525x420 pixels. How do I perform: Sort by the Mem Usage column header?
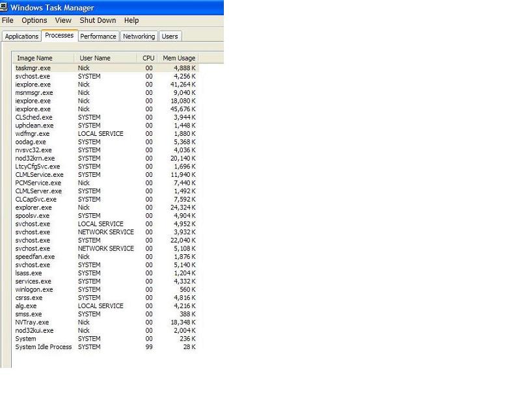(178, 58)
